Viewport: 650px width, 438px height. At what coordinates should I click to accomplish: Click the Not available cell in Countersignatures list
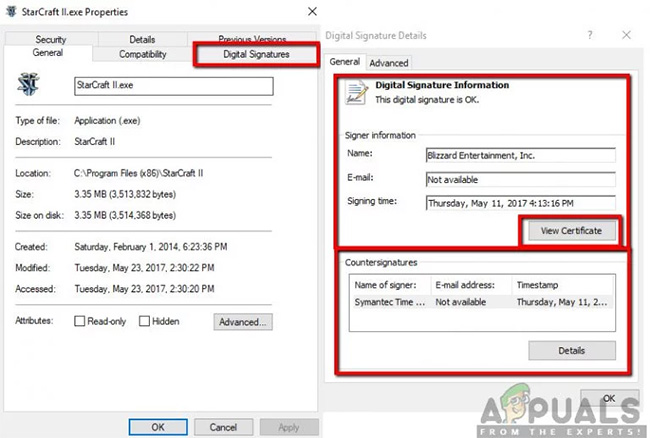point(461,302)
